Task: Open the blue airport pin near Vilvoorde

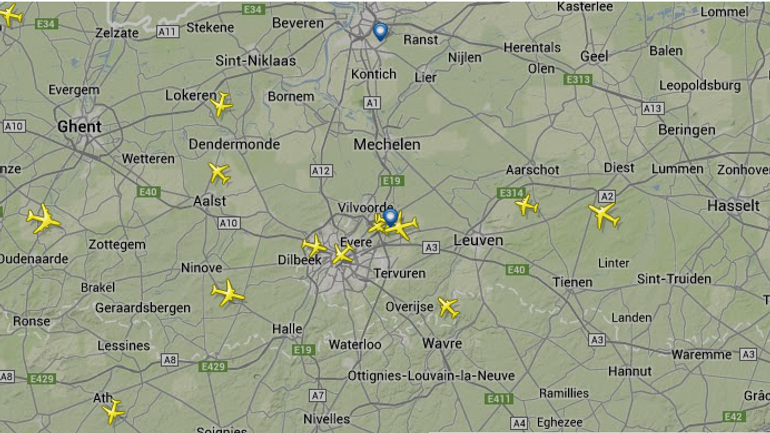Action: click(390, 217)
